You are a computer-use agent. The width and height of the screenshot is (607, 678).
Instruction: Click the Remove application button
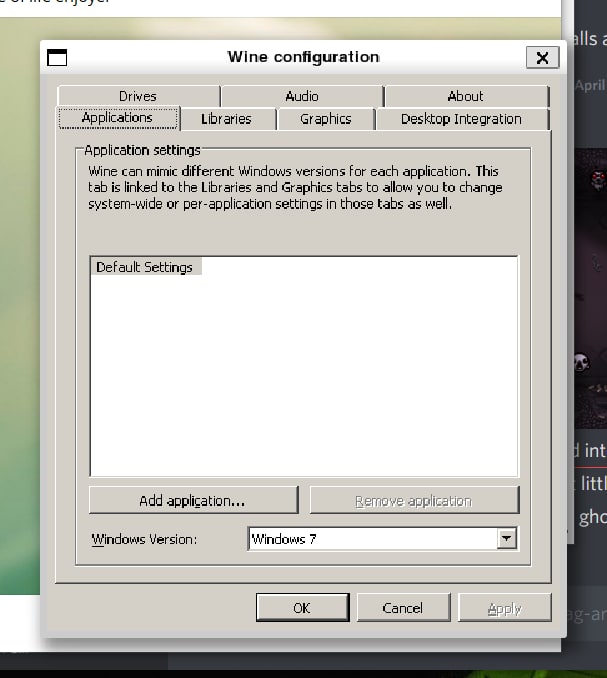pyautogui.click(x=414, y=500)
